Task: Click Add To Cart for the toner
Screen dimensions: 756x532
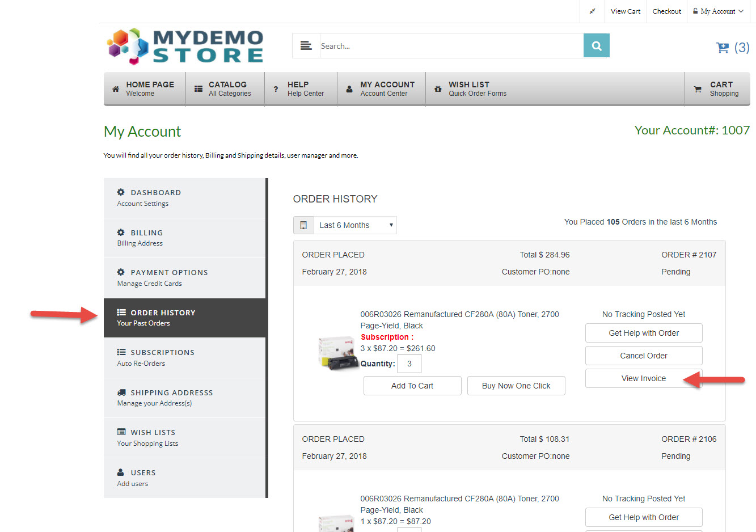Action: pyautogui.click(x=412, y=386)
